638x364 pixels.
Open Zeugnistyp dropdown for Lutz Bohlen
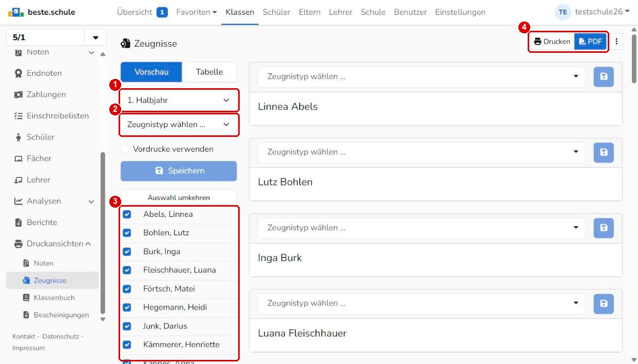(x=421, y=152)
